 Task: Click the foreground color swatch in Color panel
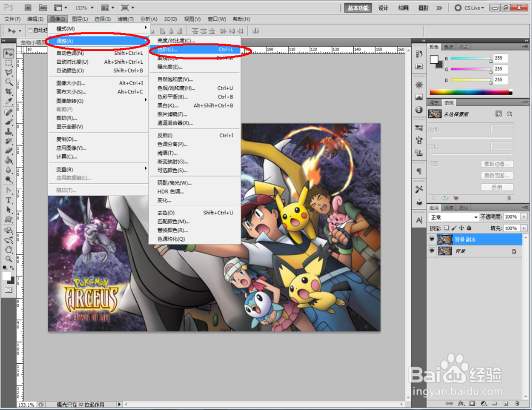(x=434, y=60)
